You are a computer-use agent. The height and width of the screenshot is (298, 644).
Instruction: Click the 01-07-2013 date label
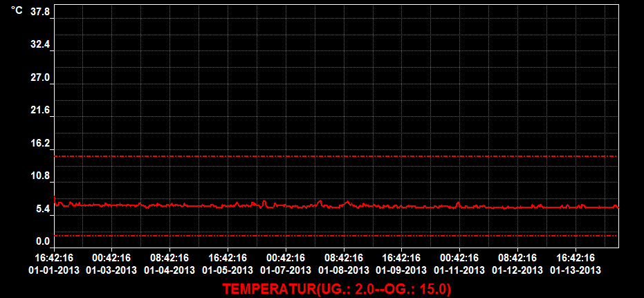[x=286, y=270]
